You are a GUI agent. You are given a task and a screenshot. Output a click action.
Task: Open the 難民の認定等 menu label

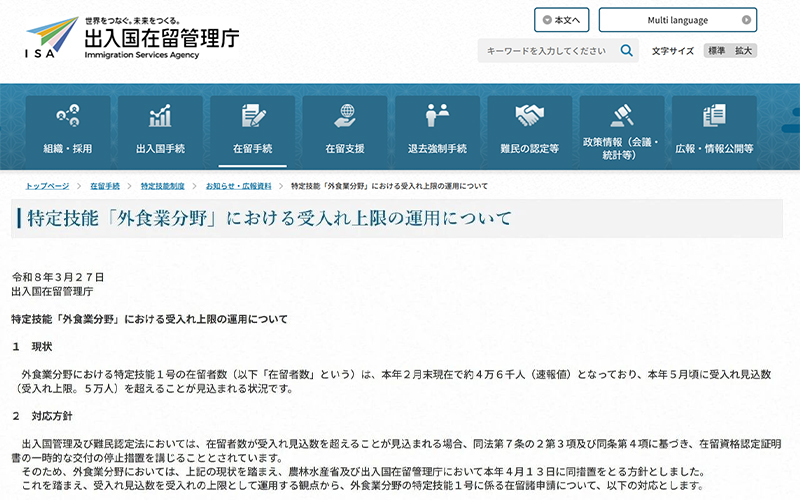(530, 148)
